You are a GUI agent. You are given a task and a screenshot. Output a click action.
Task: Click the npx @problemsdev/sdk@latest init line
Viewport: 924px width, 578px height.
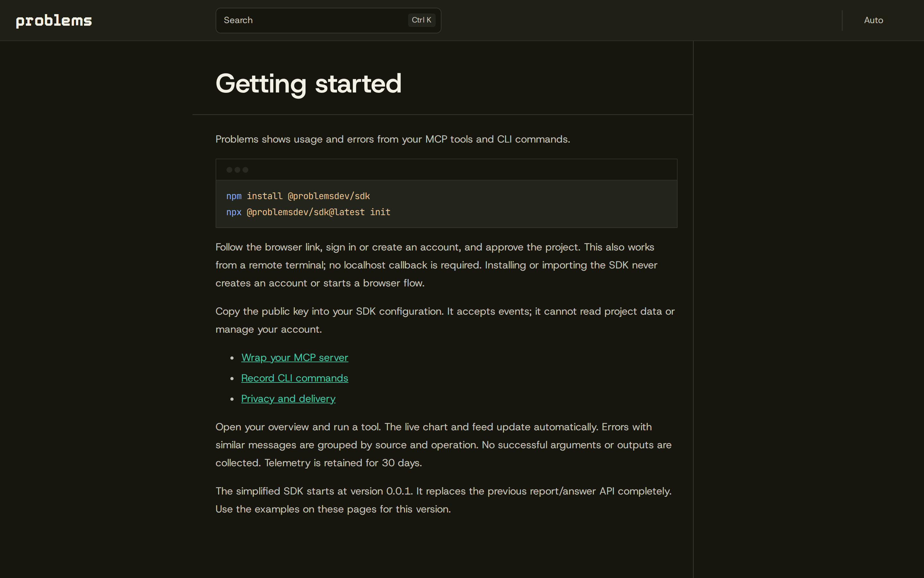308,212
